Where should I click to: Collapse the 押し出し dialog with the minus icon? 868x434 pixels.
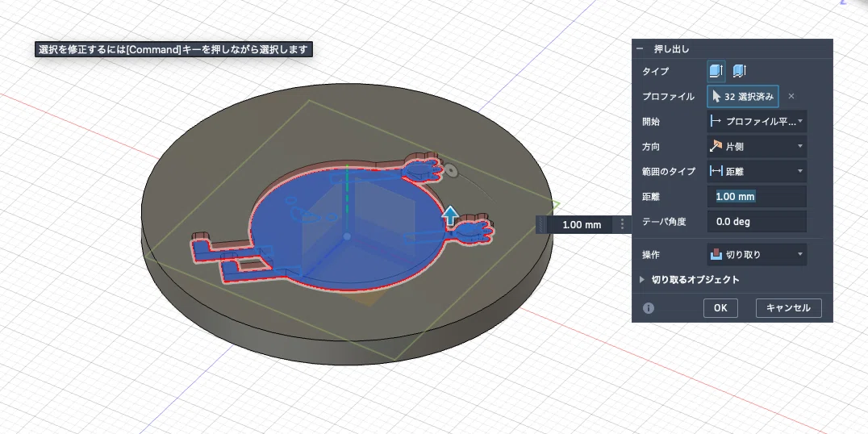640,49
